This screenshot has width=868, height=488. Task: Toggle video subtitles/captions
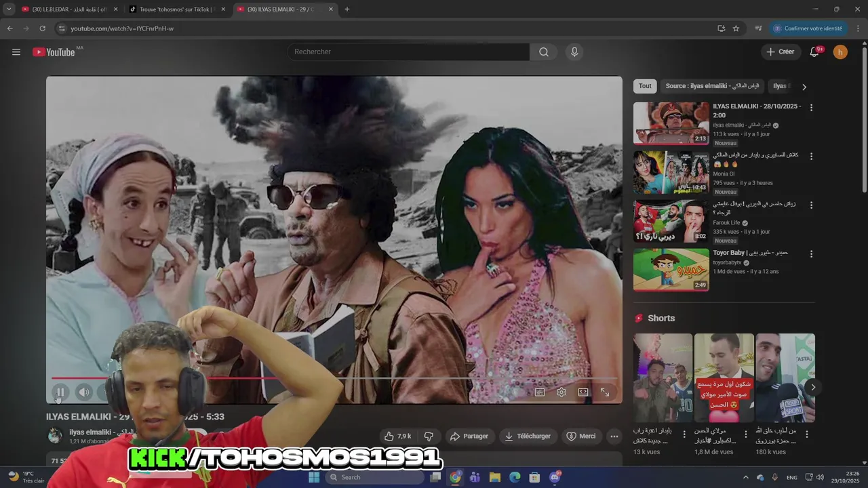(x=540, y=392)
